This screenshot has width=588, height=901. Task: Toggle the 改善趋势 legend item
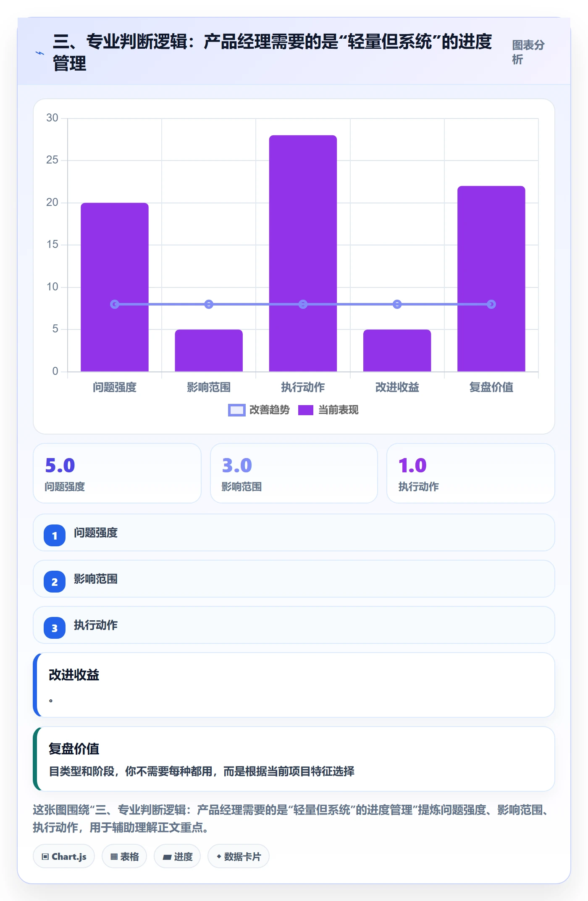(259, 410)
